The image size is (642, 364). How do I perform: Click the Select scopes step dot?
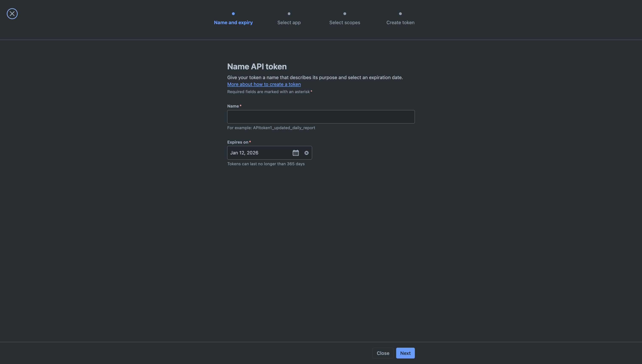345,14
